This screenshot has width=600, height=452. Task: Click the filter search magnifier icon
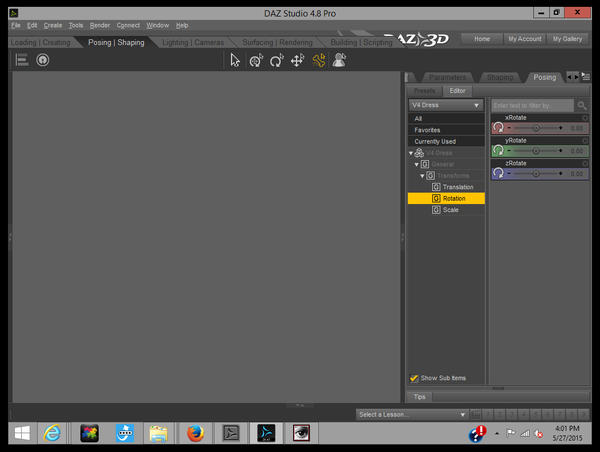click(x=582, y=105)
